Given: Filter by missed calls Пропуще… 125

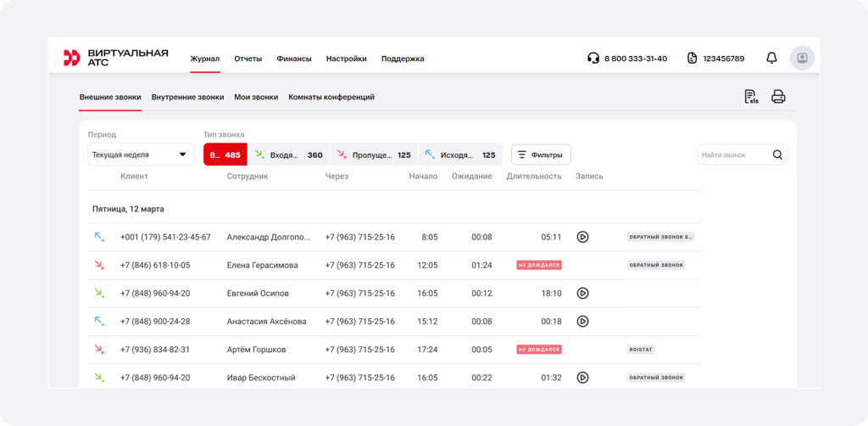Looking at the screenshot, I should [374, 154].
